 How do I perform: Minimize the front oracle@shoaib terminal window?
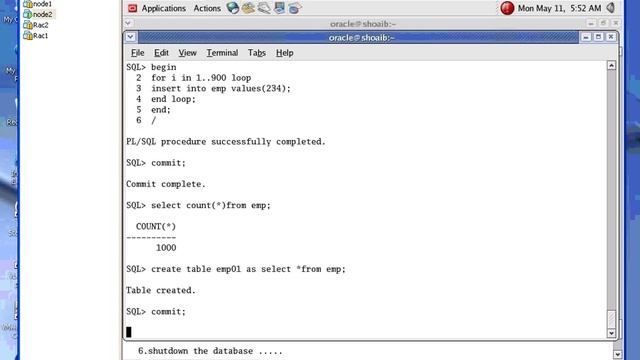pyautogui.click(x=586, y=37)
